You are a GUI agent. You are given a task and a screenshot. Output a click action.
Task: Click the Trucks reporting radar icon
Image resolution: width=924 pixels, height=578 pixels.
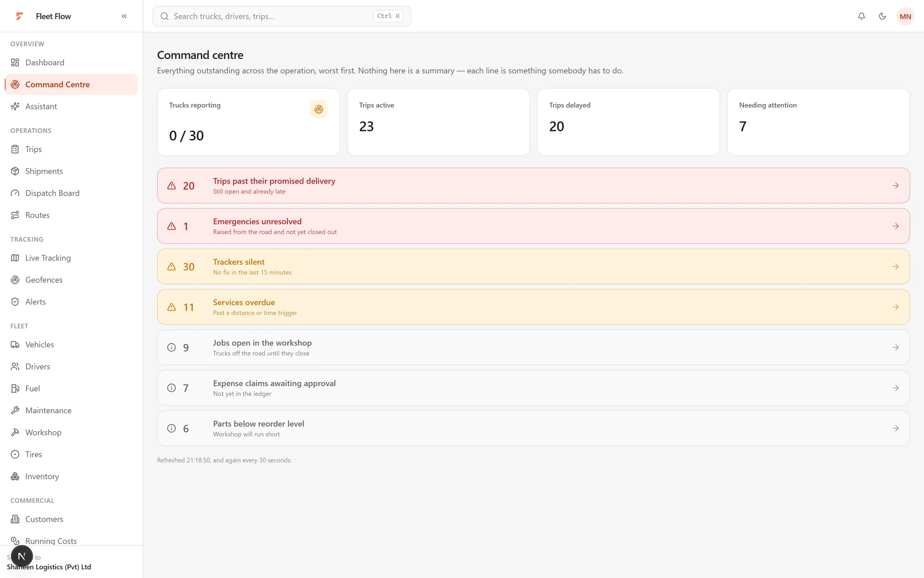click(319, 109)
